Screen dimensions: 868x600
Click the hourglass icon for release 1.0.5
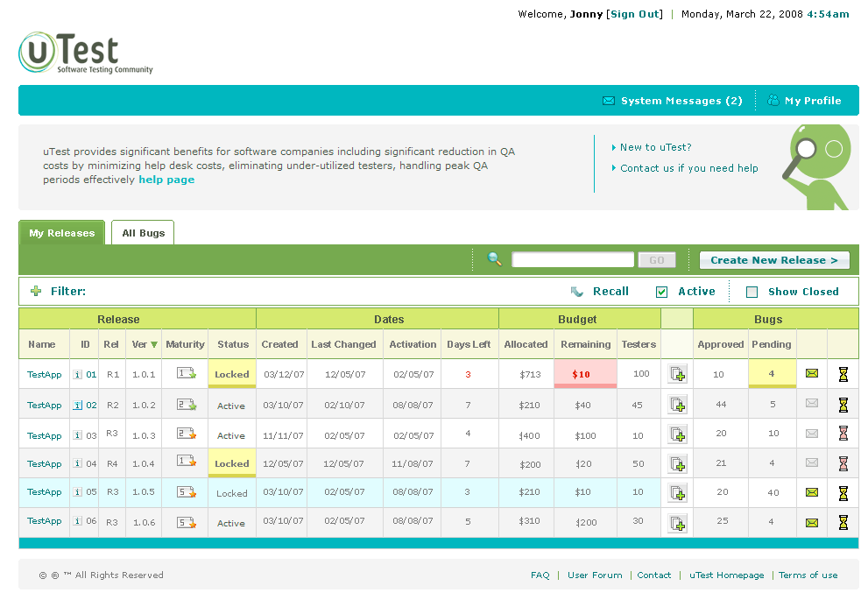(x=843, y=492)
